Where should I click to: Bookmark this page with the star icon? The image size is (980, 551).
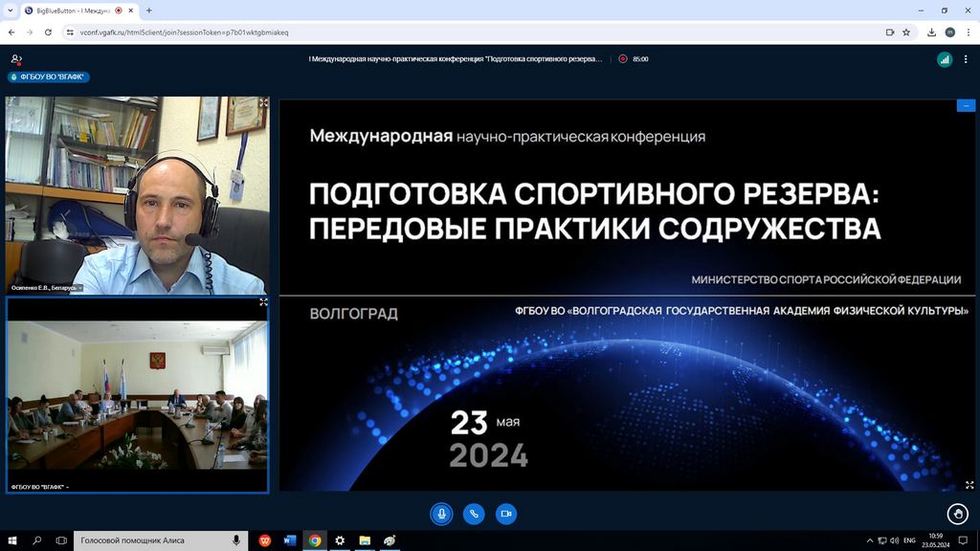click(x=910, y=32)
